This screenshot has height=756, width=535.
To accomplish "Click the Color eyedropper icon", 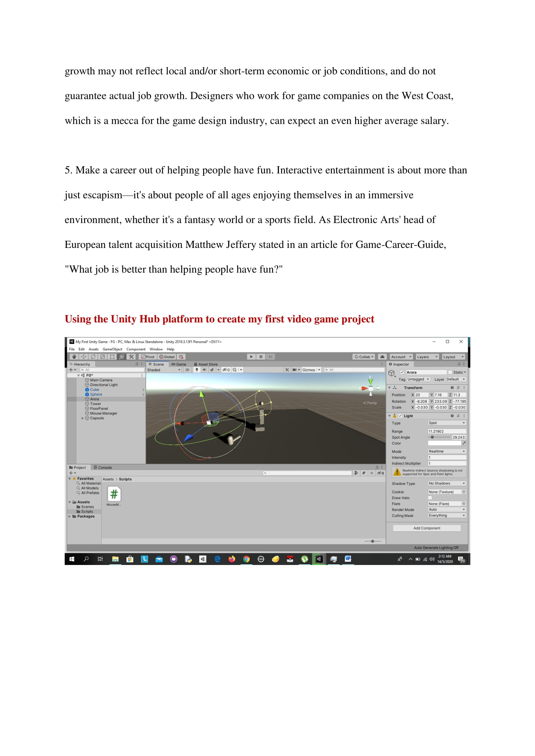I will pos(464,443).
